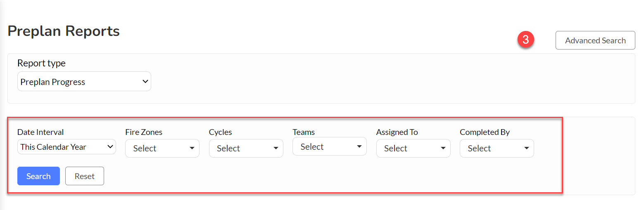Click the red number 3 callout badge

525,40
